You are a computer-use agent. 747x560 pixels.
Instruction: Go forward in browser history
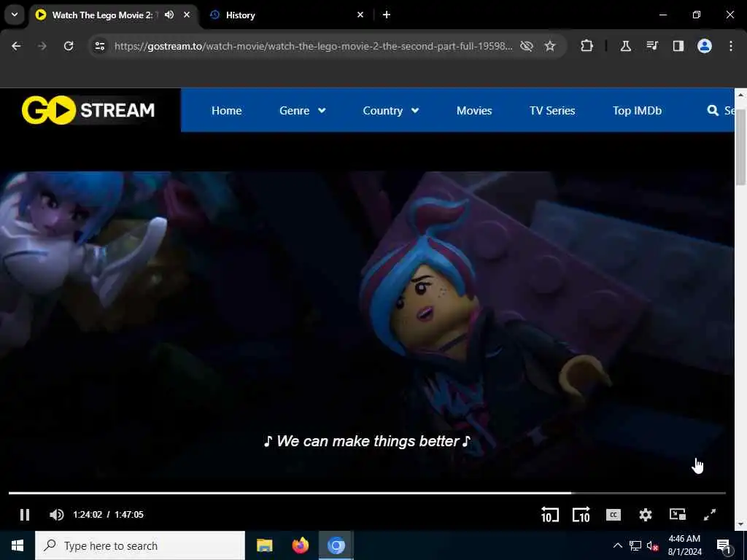42,46
